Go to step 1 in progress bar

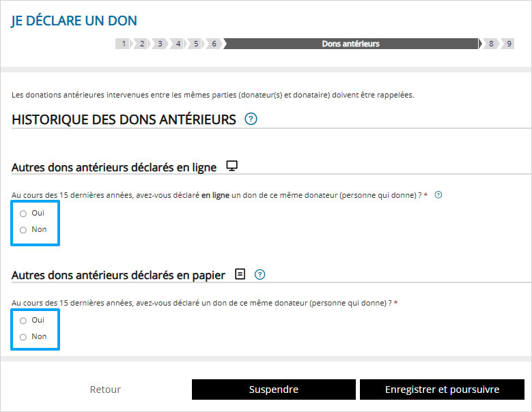pos(124,44)
